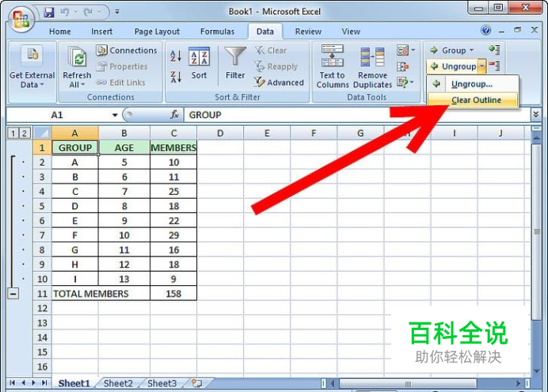Image resolution: width=548 pixels, height=392 pixels.
Task: Click the Insert Function fx icon
Action: coord(174,115)
